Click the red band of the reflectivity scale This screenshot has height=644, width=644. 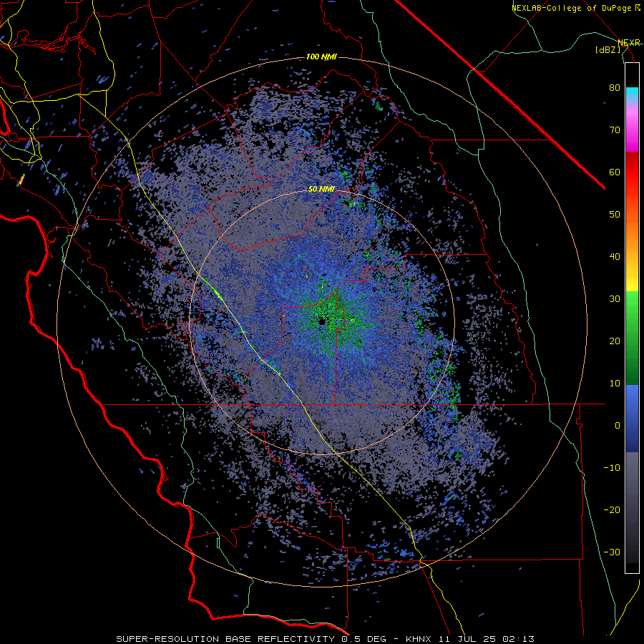[x=632, y=172]
